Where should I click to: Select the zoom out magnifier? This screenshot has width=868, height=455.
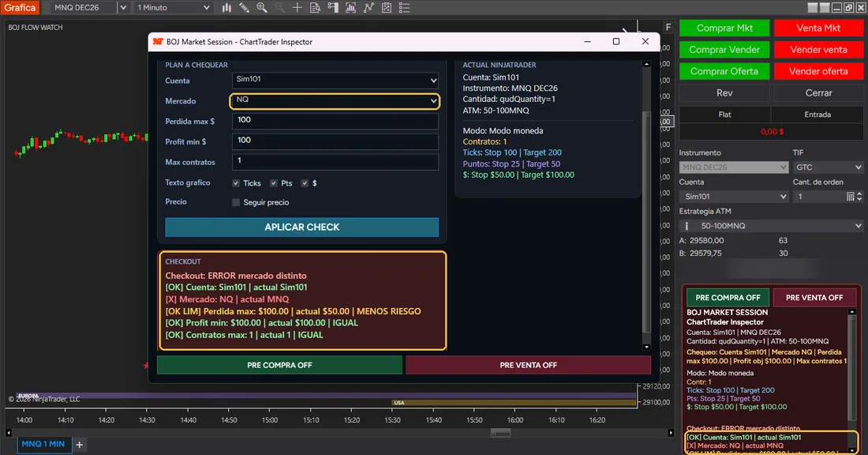tap(279, 8)
